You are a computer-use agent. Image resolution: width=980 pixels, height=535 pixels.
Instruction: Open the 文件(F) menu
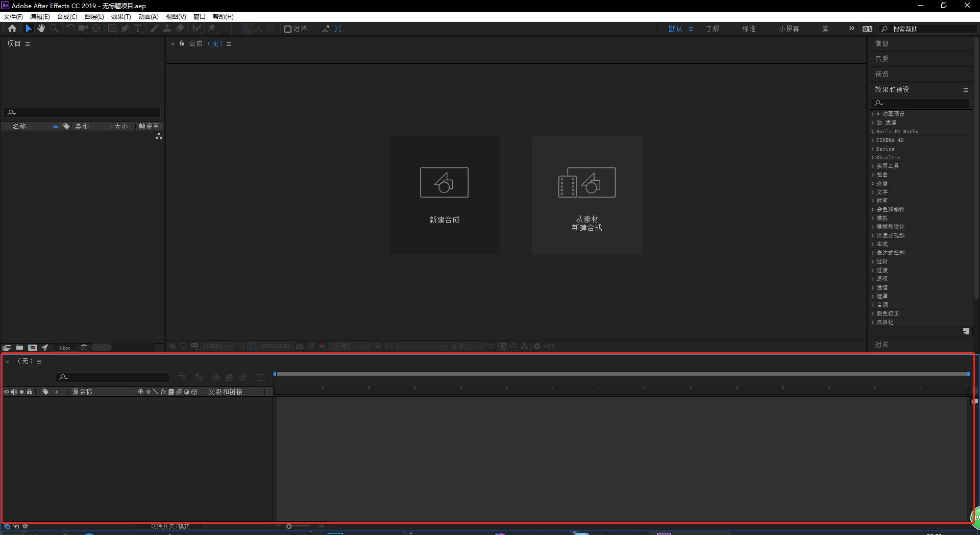tap(13, 16)
